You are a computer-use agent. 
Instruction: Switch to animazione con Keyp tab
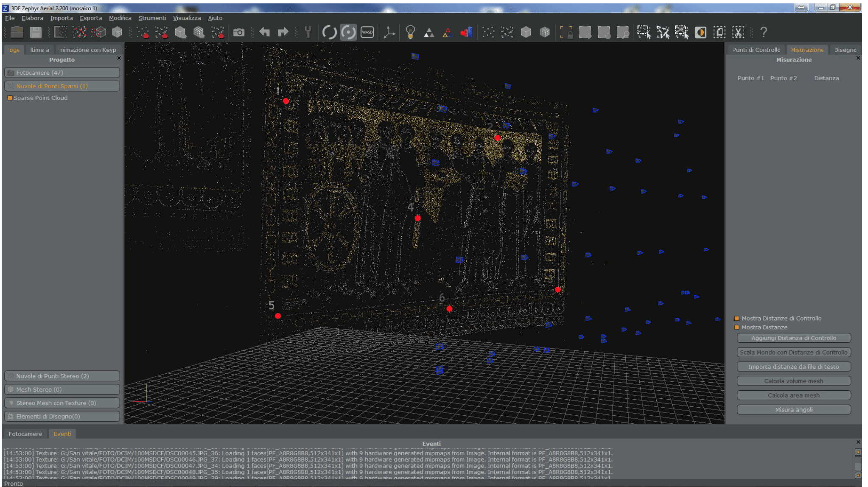coord(88,50)
